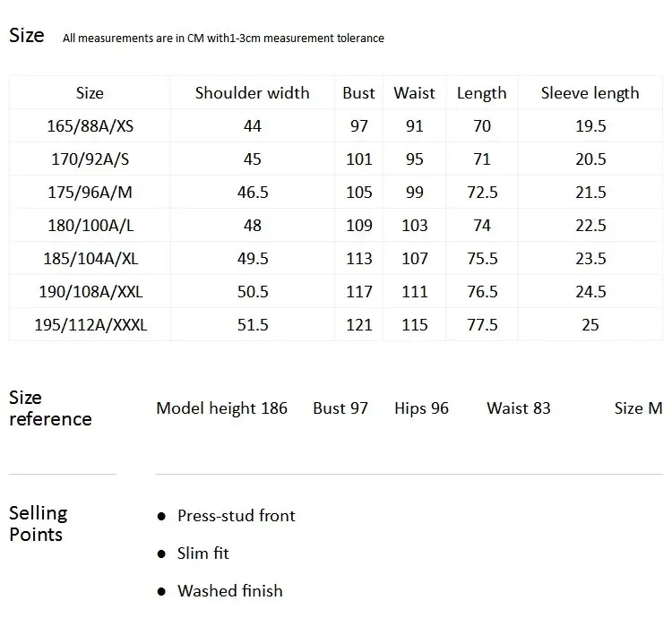Click the Model height 186 text
This screenshot has width=672, height=635.
[x=221, y=408]
